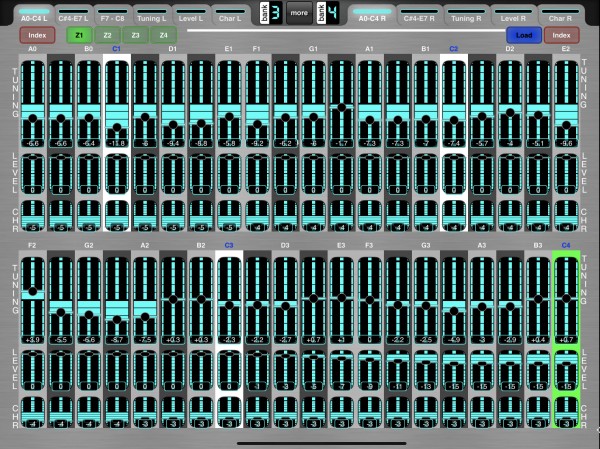Select the Tuning R tab

pyautogui.click(x=466, y=15)
